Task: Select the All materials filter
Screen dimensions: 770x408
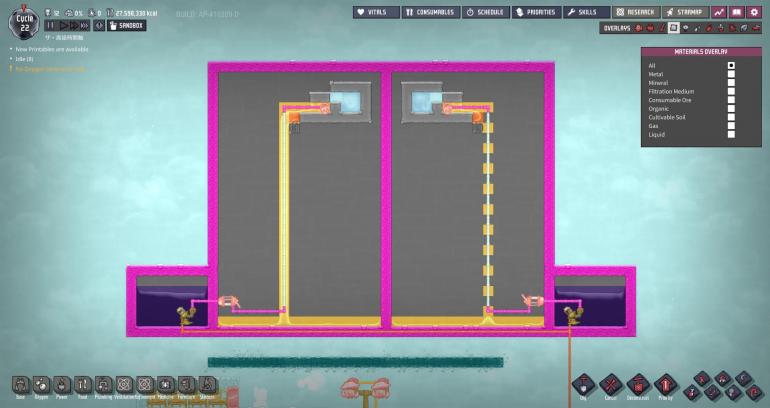Action: point(731,65)
